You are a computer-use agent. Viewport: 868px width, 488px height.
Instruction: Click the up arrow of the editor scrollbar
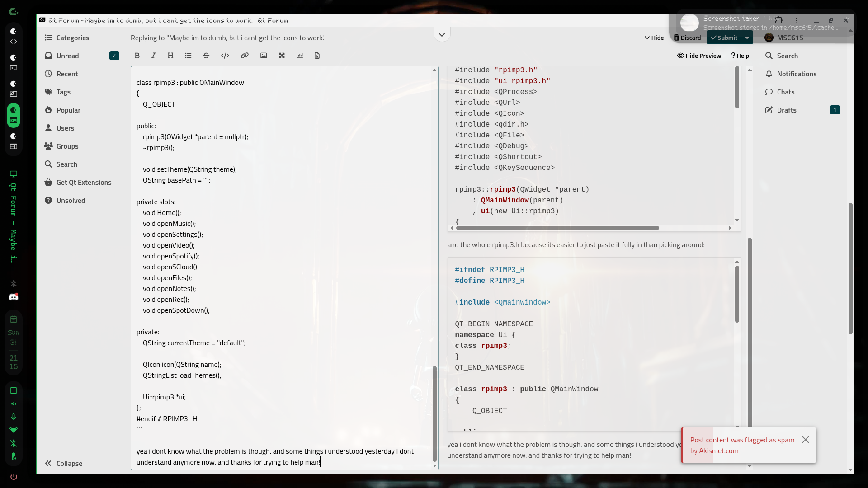click(434, 70)
